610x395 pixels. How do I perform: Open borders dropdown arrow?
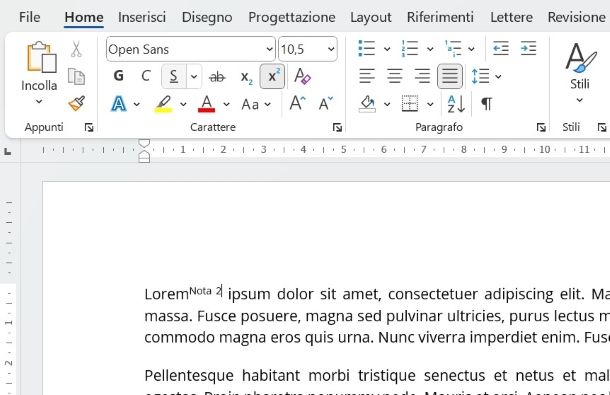point(430,104)
